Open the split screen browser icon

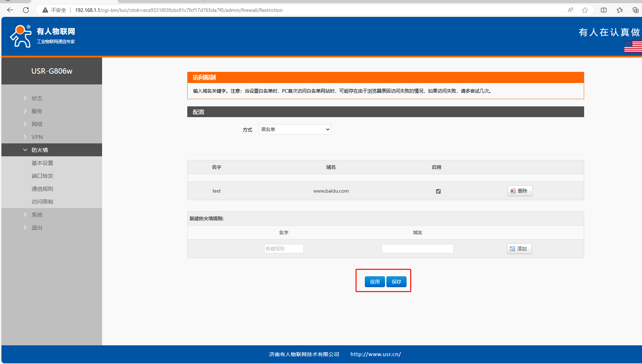pyautogui.click(x=604, y=10)
